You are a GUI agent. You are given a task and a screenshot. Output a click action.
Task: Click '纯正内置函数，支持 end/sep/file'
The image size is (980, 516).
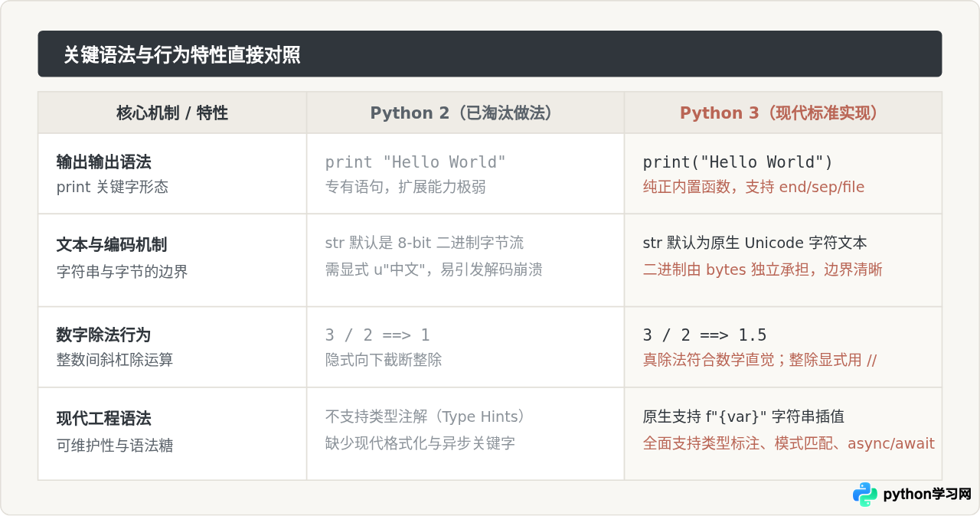754,187
